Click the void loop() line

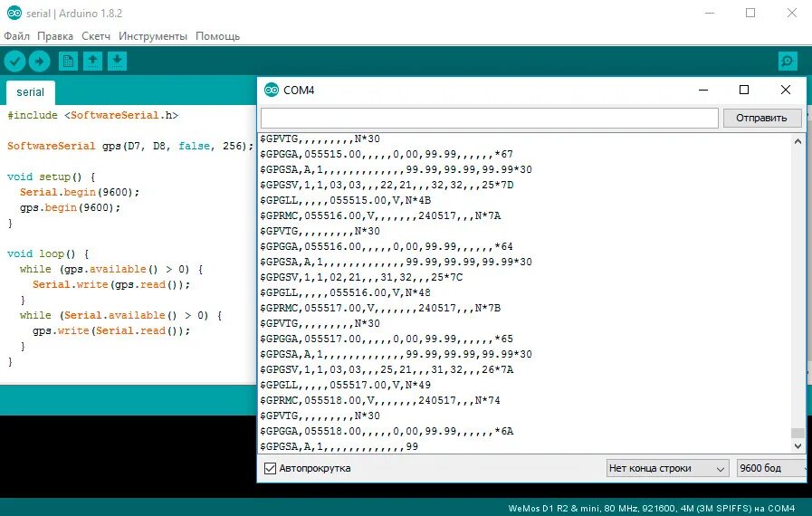point(48,253)
